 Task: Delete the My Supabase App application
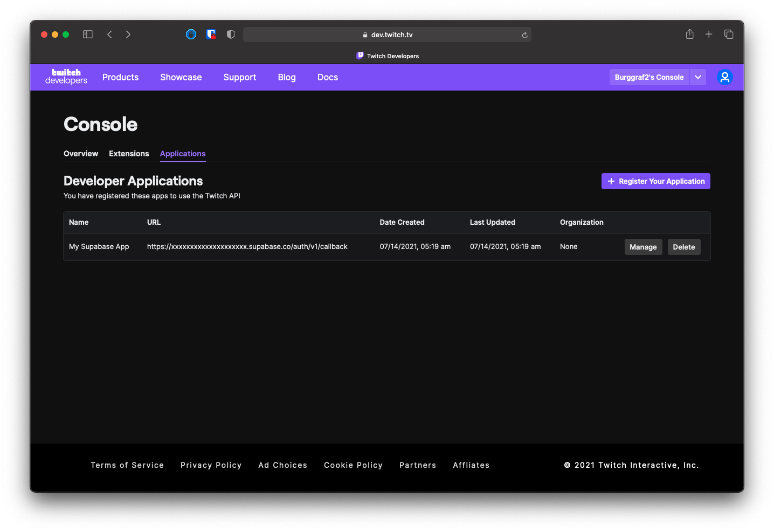[683, 246]
